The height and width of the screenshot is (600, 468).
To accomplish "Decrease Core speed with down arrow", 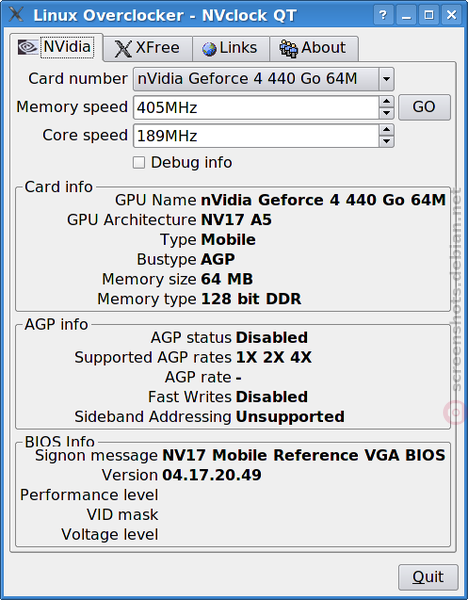I will click(x=386, y=142).
